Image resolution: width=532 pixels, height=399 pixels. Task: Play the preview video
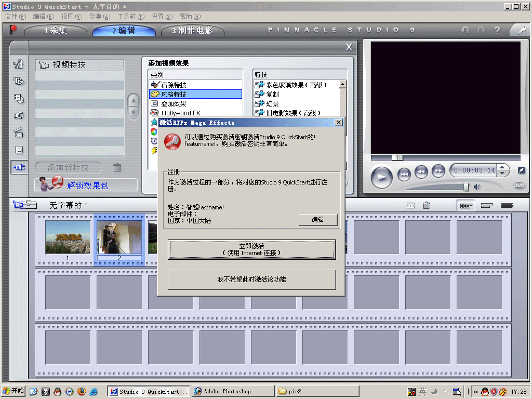(x=382, y=177)
